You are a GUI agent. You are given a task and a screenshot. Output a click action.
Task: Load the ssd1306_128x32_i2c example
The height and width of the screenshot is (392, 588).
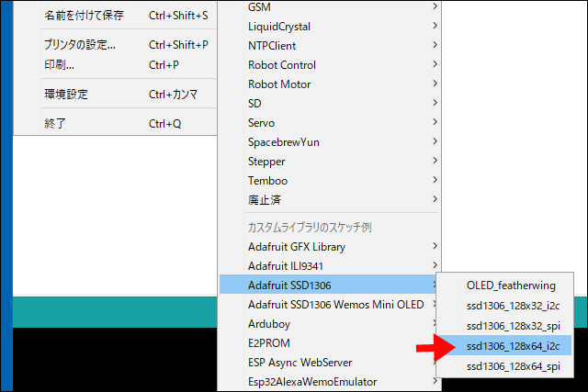[x=504, y=306]
